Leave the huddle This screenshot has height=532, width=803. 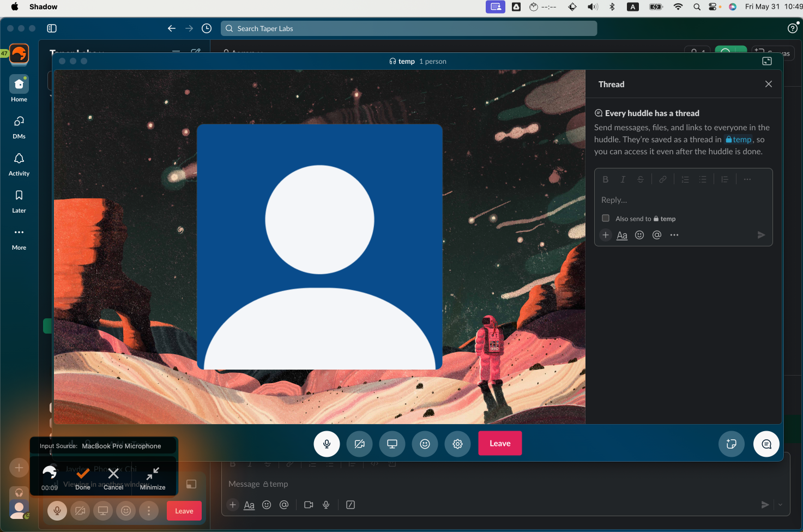tap(499, 443)
